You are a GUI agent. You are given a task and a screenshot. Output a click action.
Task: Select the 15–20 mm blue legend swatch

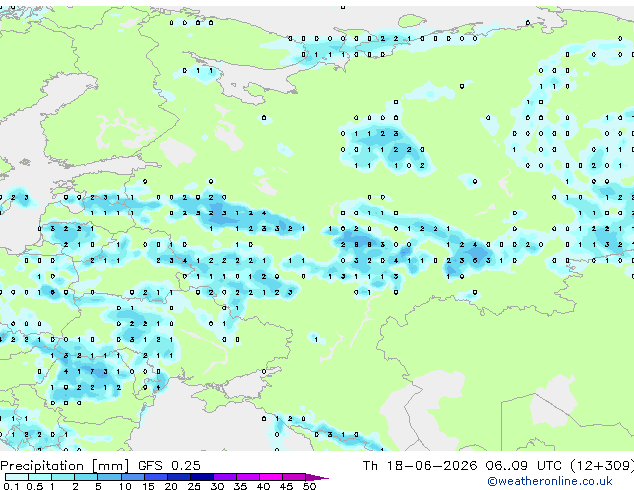tap(156, 477)
